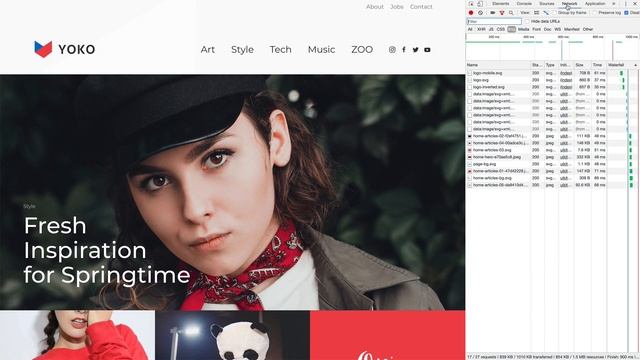The height and width of the screenshot is (360, 640).
Task: Toggle the red filter funnel icon
Action: [502, 13]
